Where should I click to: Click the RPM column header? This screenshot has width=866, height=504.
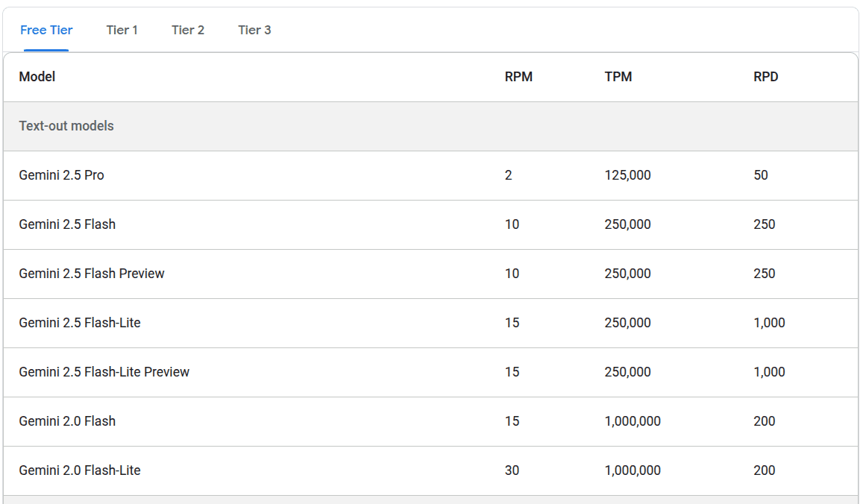pyautogui.click(x=518, y=77)
